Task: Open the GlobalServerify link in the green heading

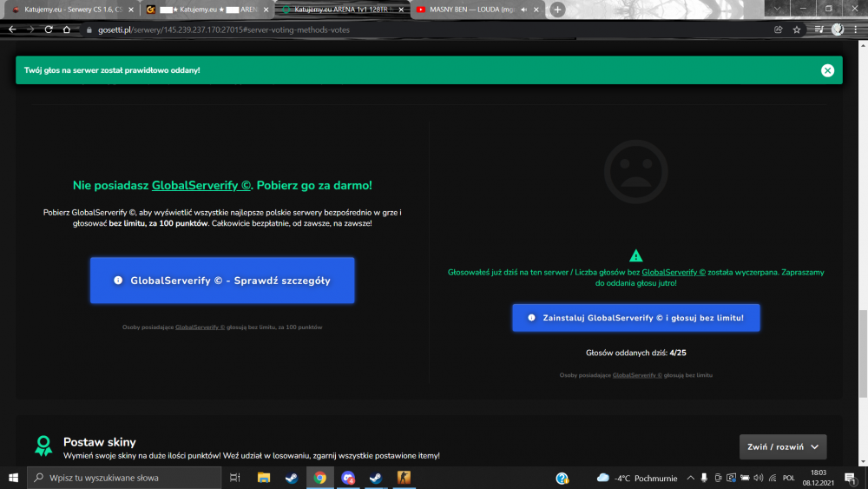Action: click(201, 186)
